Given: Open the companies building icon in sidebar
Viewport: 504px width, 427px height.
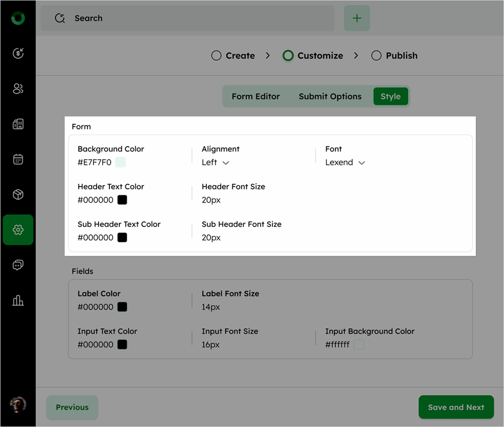Looking at the screenshot, I should 18,124.
